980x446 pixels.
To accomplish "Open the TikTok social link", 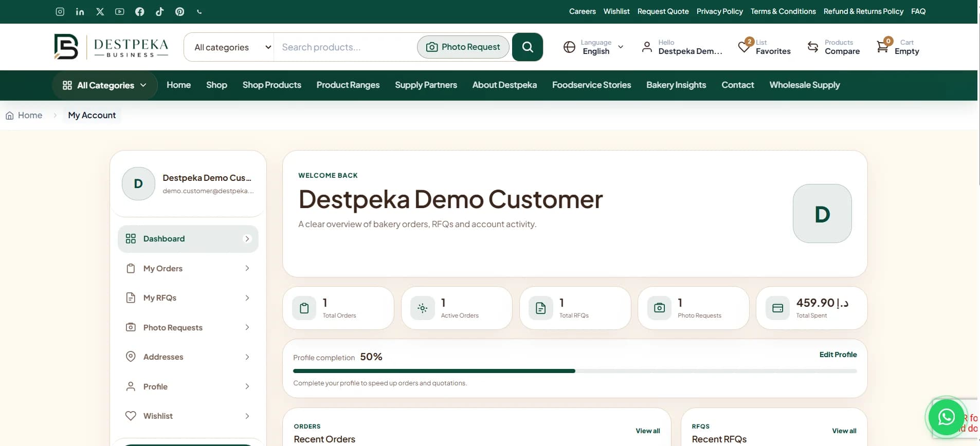I will (160, 11).
